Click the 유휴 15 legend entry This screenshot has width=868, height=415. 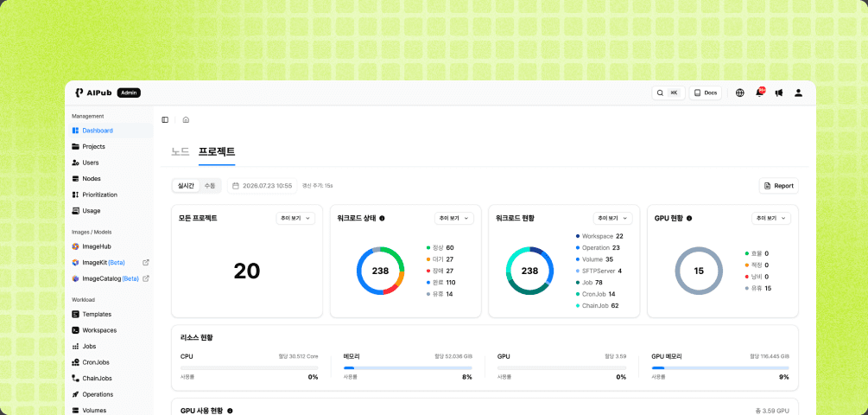(758, 288)
